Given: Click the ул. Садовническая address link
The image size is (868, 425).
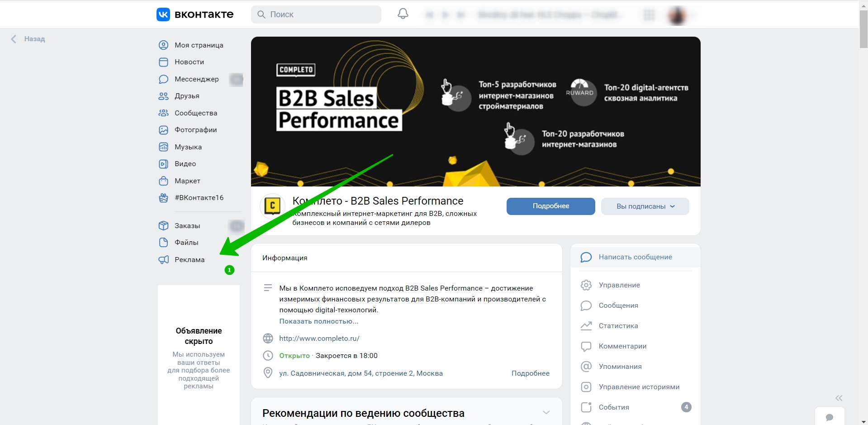Looking at the screenshot, I should pyautogui.click(x=361, y=373).
